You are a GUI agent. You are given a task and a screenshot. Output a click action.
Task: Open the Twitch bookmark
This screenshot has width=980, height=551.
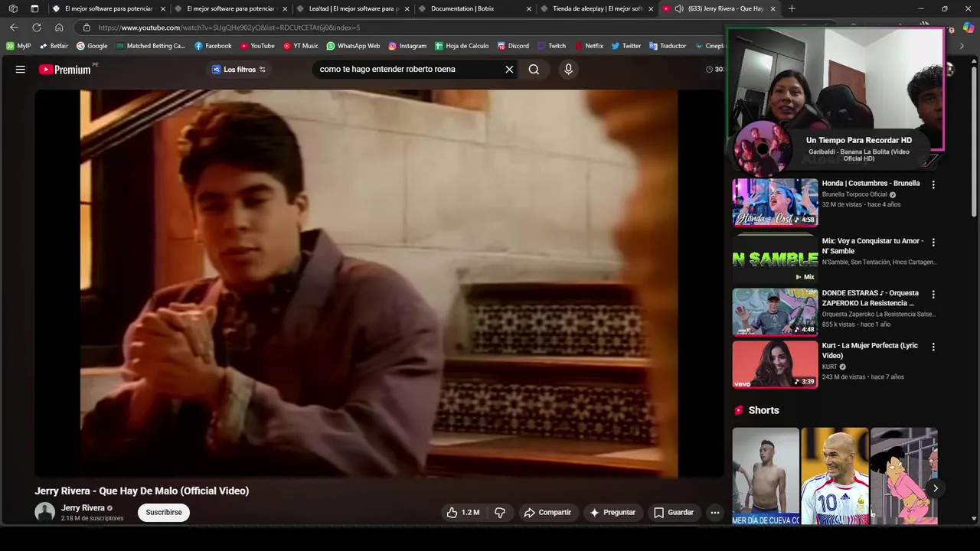pyautogui.click(x=551, y=46)
